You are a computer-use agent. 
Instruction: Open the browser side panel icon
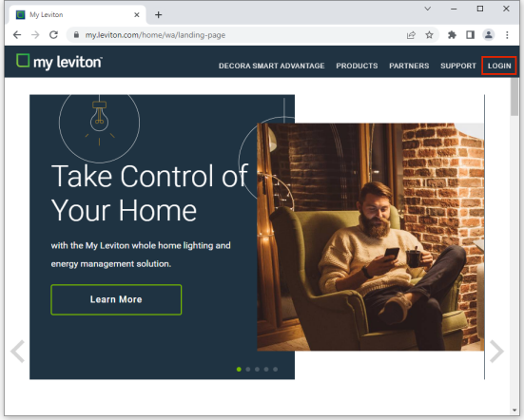point(470,35)
